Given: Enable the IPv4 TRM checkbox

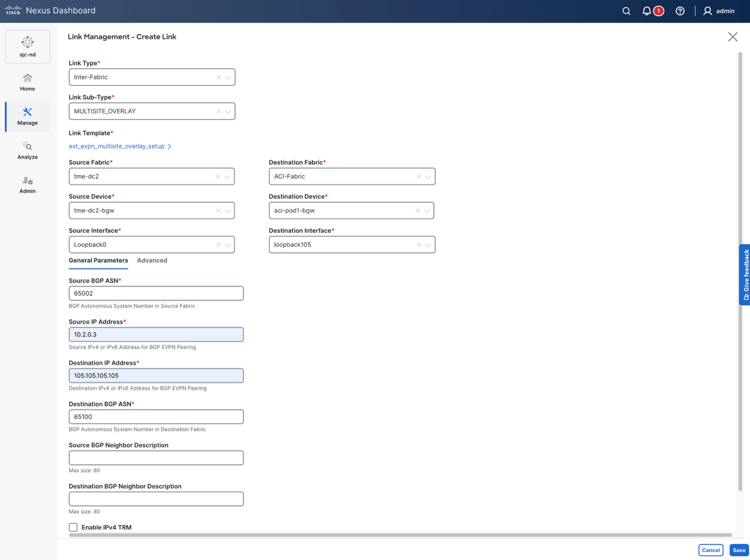Looking at the screenshot, I should pos(73,527).
